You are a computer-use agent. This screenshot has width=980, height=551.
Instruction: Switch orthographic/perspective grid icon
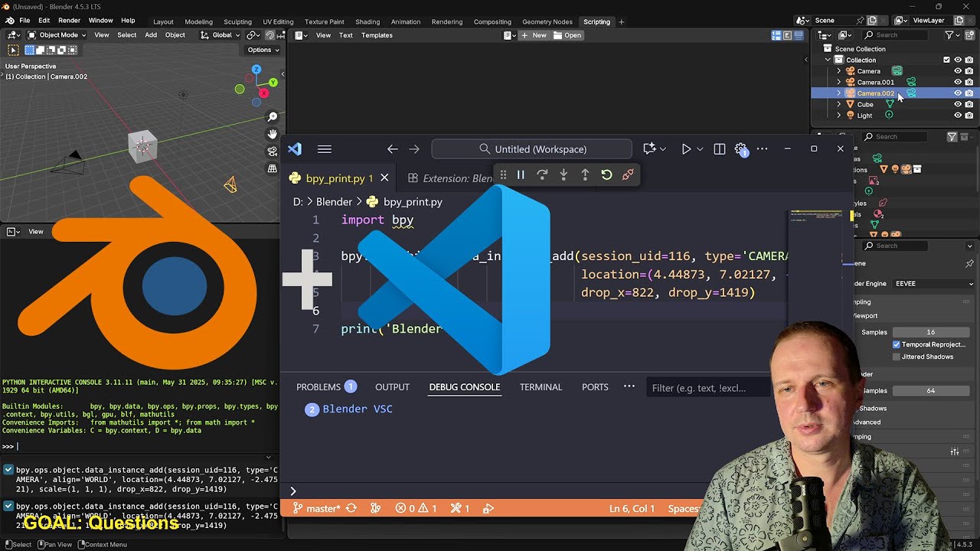(273, 168)
